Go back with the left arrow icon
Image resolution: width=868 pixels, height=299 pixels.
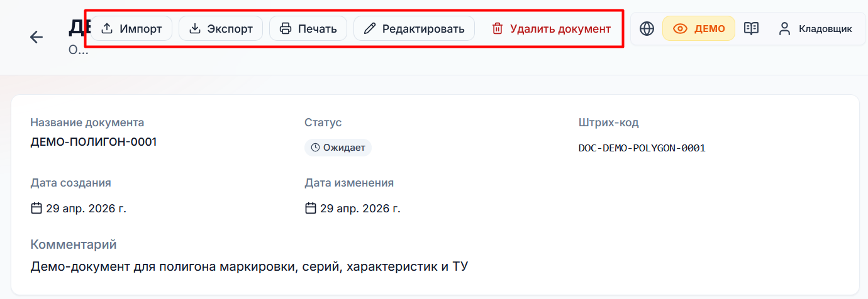click(x=36, y=37)
